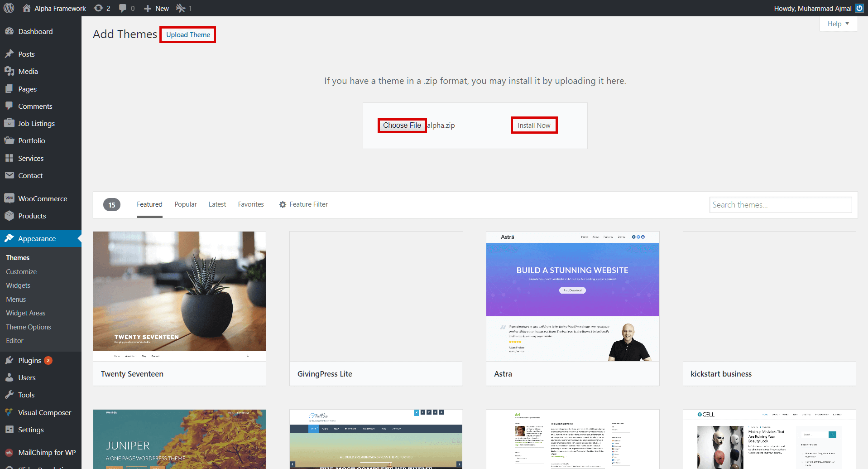Open the Updates icon in admin bar
The width and height of the screenshot is (868, 469).
coord(98,8)
